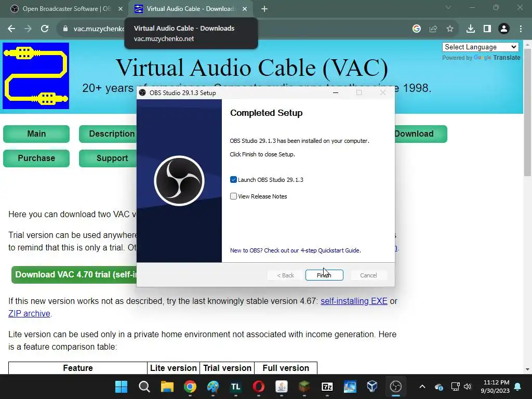
Task: Open the network tray icon
Action: tap(455, 387)
